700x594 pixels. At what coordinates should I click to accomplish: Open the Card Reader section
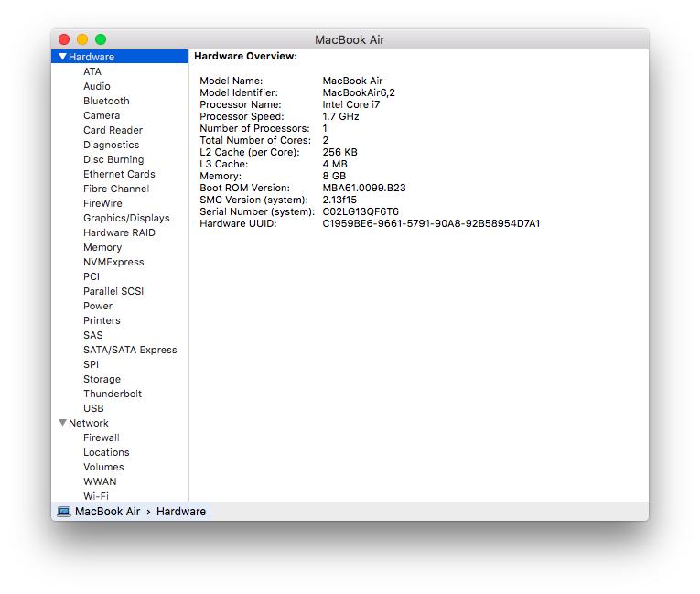point(113,130)
